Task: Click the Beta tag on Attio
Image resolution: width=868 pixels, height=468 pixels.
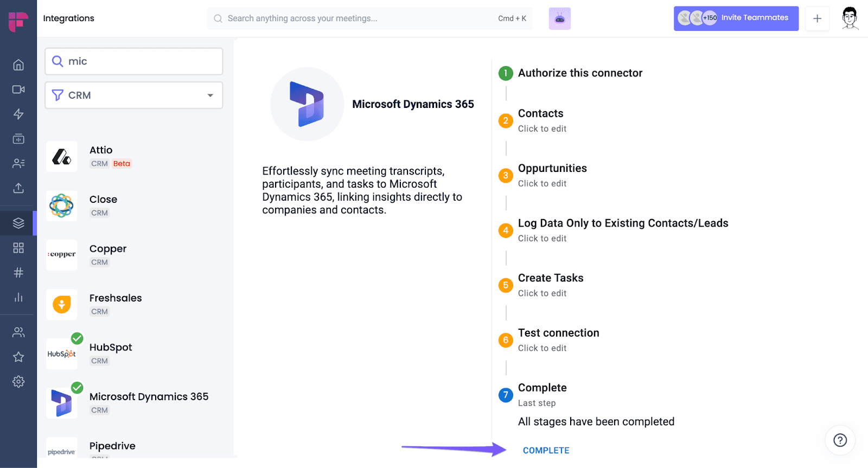Action: point(122,164)
